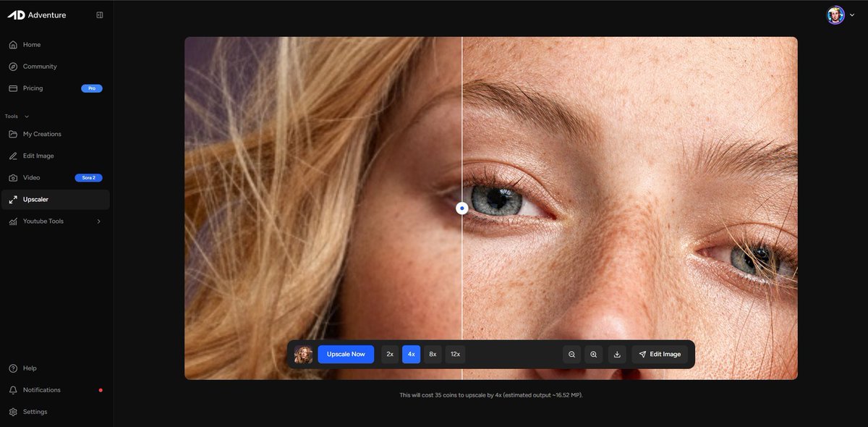Image resolution: width=868 pixels, height=427 pixels.
Task: Click the red notification dot
Action: [x=101, y=390]
